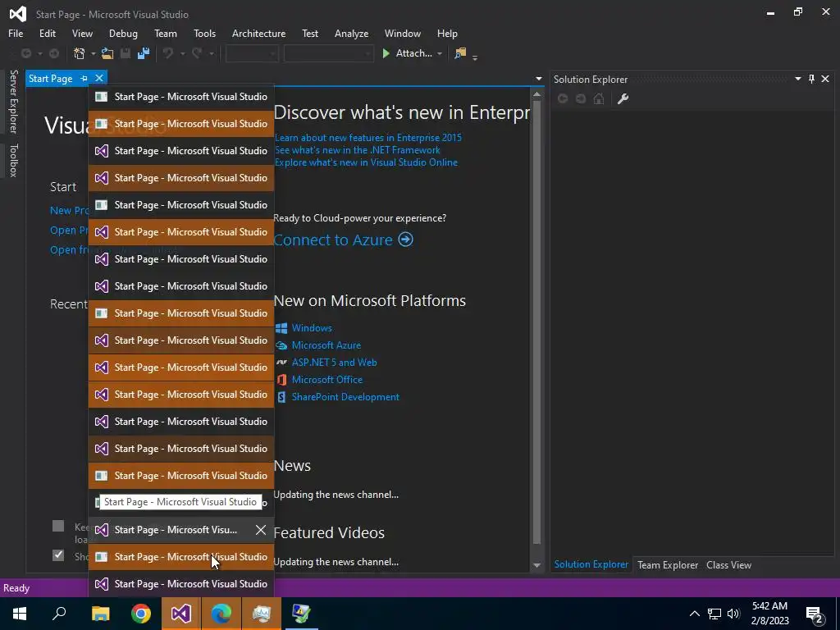This screenshot has width=840, height=630.
Task: Click the New Project toolbar icon
Action: pyautogui.click(x=80, y=53)
